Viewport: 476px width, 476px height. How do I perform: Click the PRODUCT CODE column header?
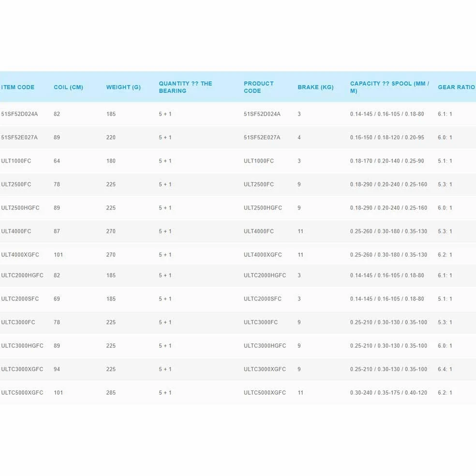tap(259, 87)
